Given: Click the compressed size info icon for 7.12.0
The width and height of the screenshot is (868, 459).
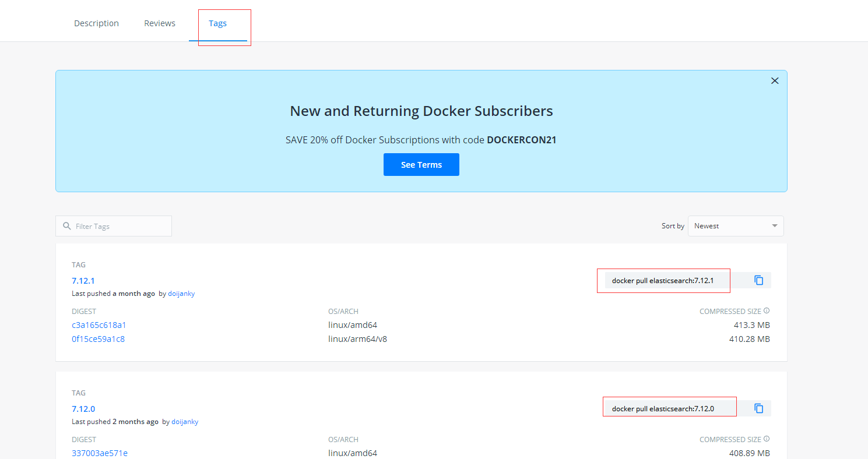Looking at the screenshot, I should (767, 439).
